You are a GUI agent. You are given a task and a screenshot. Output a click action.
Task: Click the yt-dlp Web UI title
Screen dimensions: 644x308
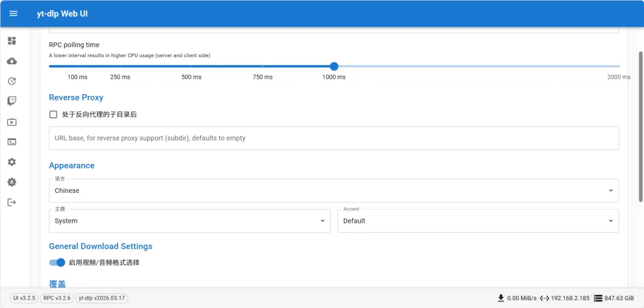pos(62,14)
